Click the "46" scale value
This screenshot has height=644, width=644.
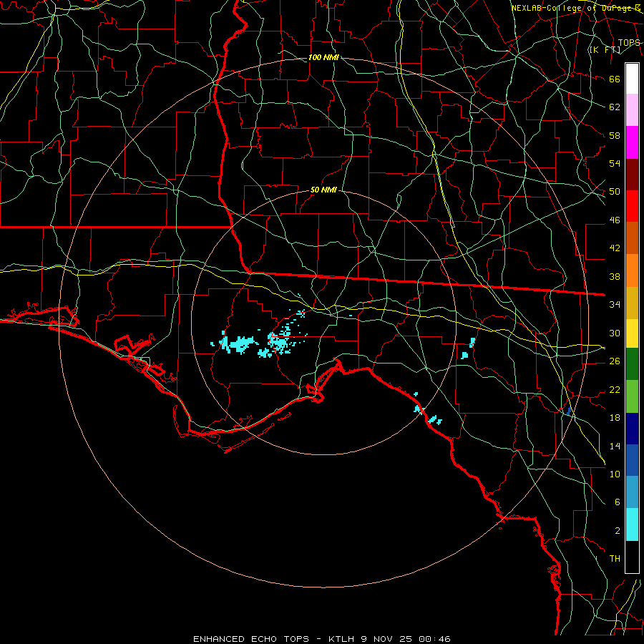pos(615,220)
